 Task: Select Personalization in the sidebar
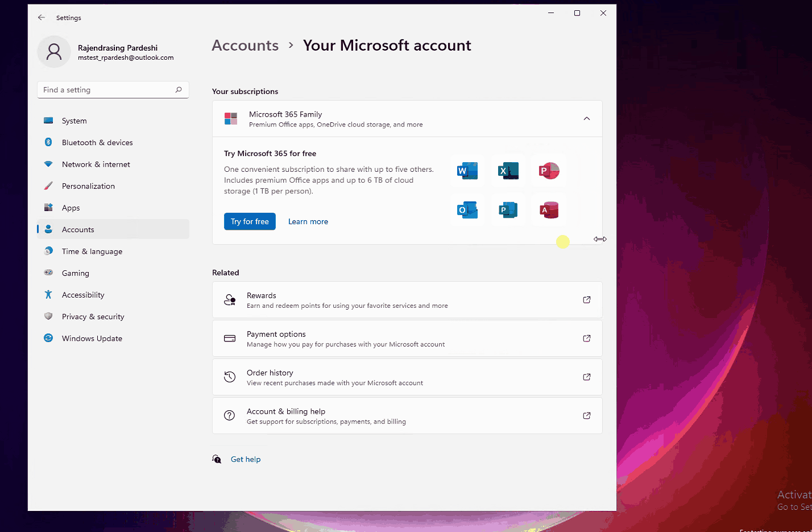[113, 186]
